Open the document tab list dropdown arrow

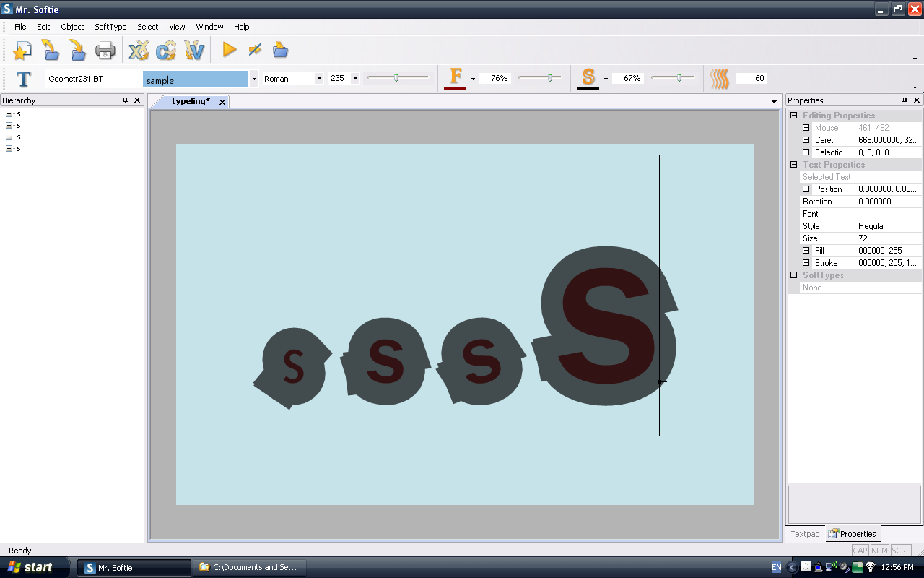pos(775,102)
